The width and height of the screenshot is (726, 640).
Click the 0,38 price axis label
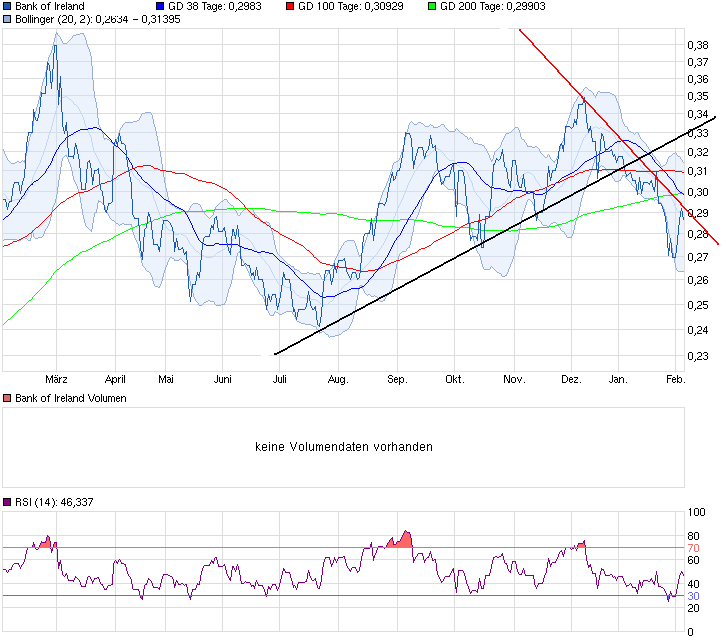point(697,45)
